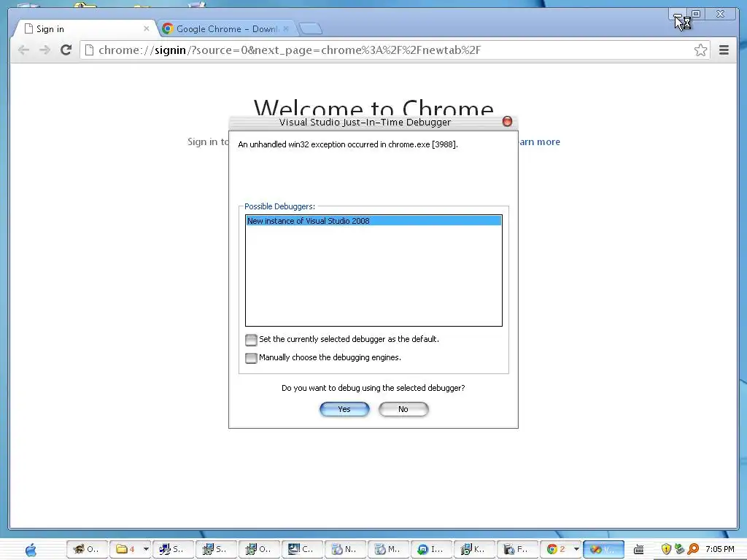Enable 'Set the currently selected debugger as the default'
The image size is (747, 560).
[251, 340]
